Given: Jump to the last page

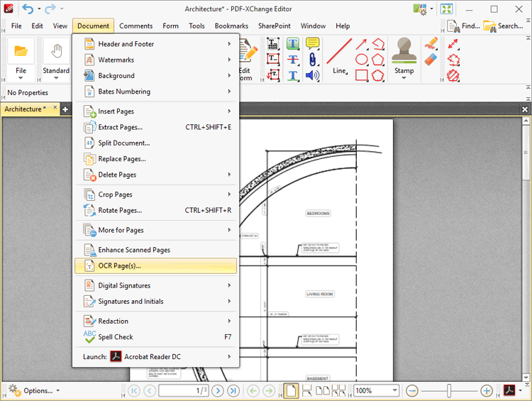Looking at the screenshot, I should click(233, 391).
